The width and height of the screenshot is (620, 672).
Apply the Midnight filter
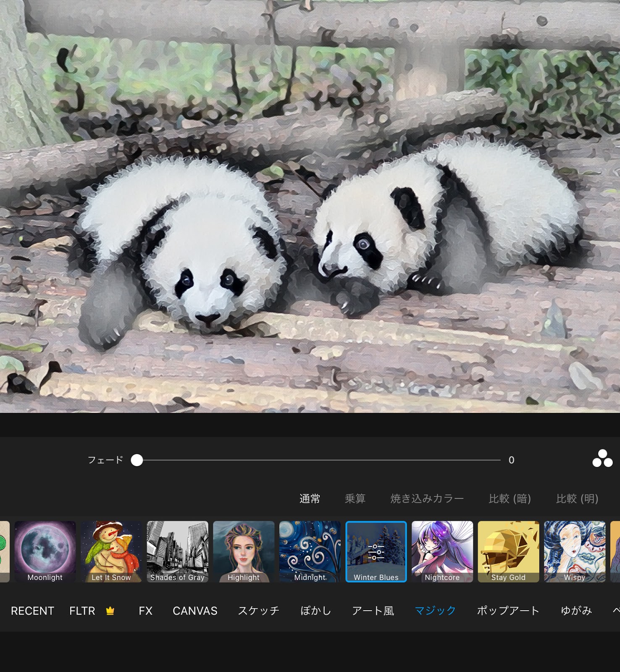tap(310, 551)
